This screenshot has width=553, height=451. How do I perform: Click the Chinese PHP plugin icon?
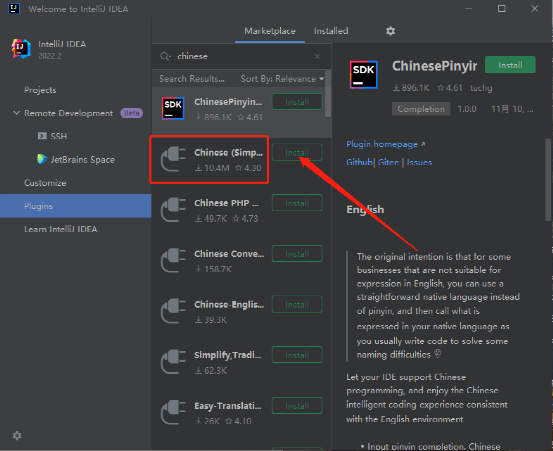click(x=173, y=210)
